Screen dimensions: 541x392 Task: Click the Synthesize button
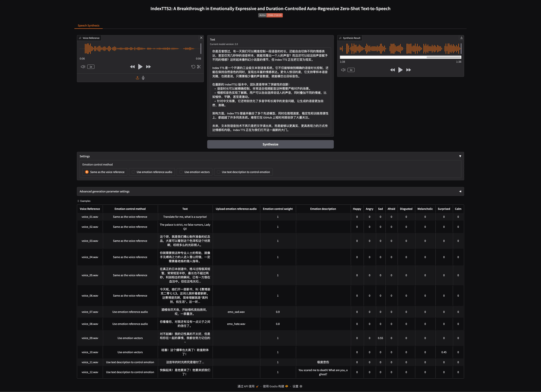270,144
